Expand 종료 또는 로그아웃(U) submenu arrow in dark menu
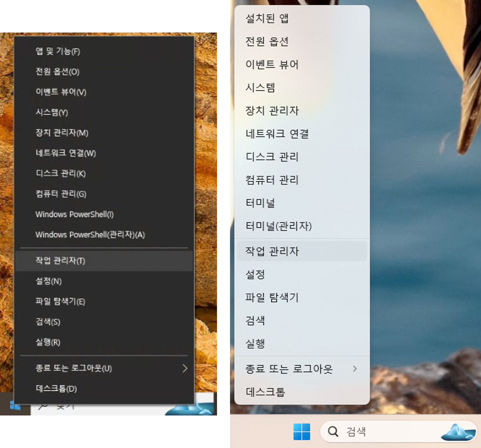481x448 pixels. (185, 368)
